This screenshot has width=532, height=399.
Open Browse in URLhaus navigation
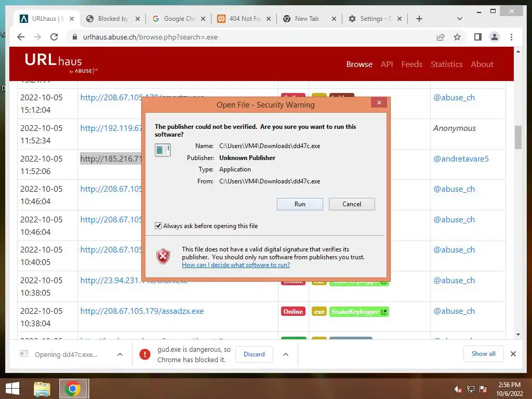(360, 64)
